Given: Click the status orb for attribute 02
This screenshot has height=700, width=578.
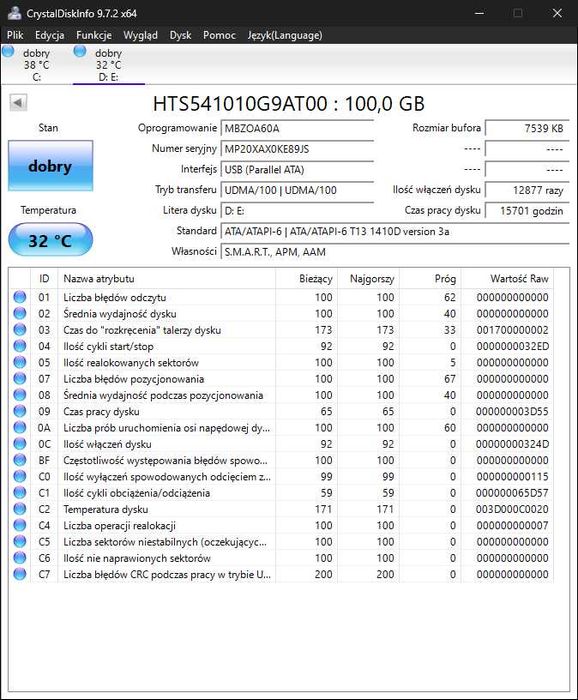Looking at the screenshot, I should point(20,313).
